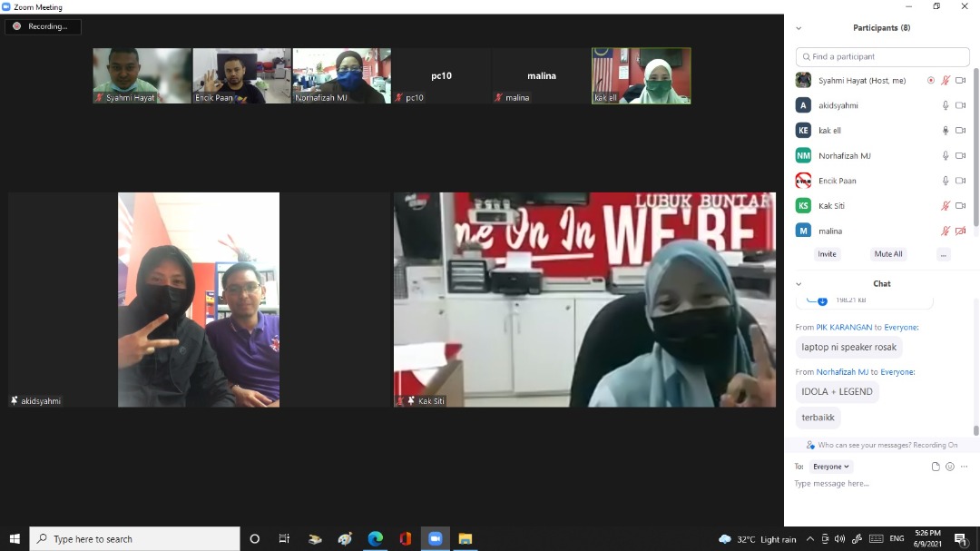Click the microphone icon next to Encik Paan
This screenshot has width=980, height=551.
(945, 181)
